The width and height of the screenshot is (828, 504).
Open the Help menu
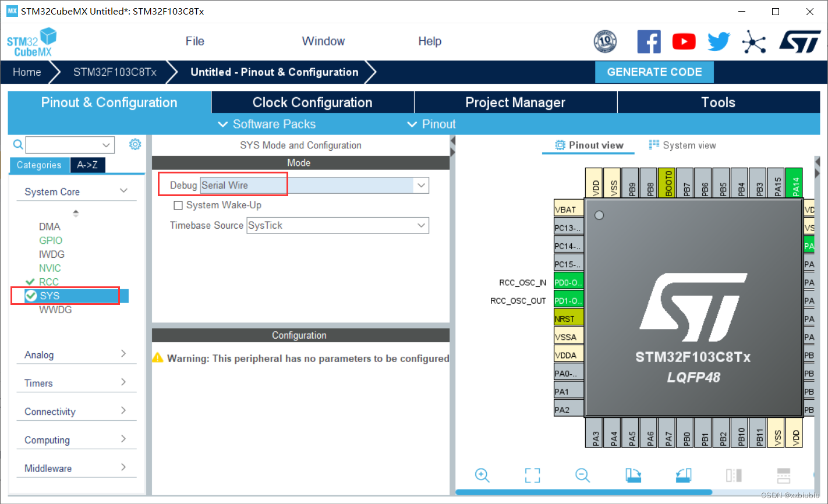tap(430, 41)
